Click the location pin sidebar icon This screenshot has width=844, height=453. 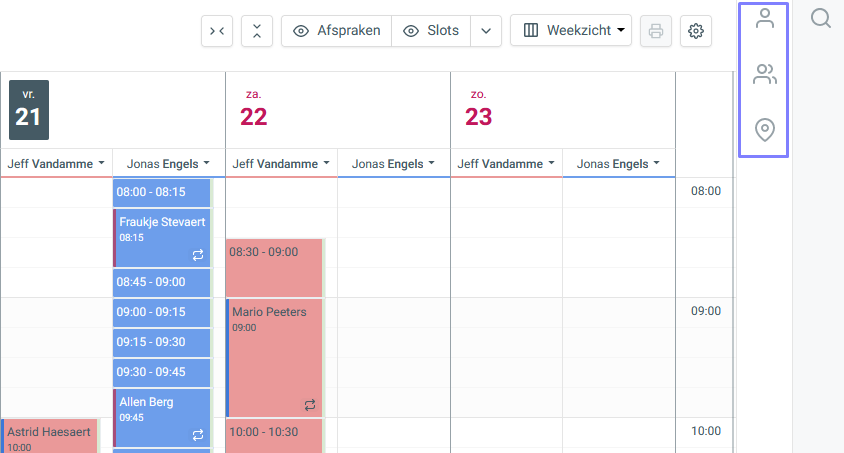tap(765, 129)
